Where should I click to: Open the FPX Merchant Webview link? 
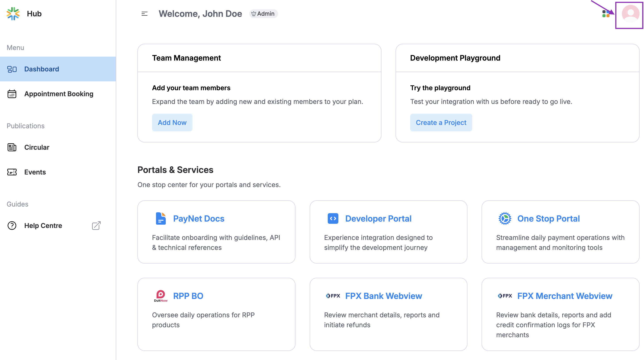(564, 296)
